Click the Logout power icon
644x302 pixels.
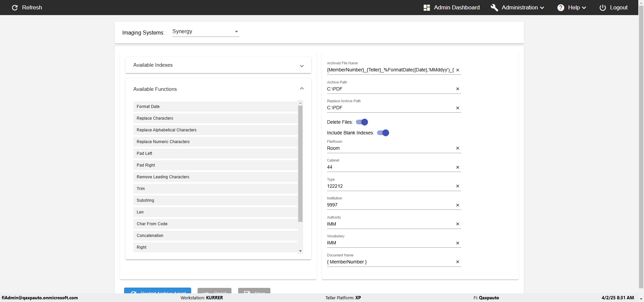pos(602,8)
